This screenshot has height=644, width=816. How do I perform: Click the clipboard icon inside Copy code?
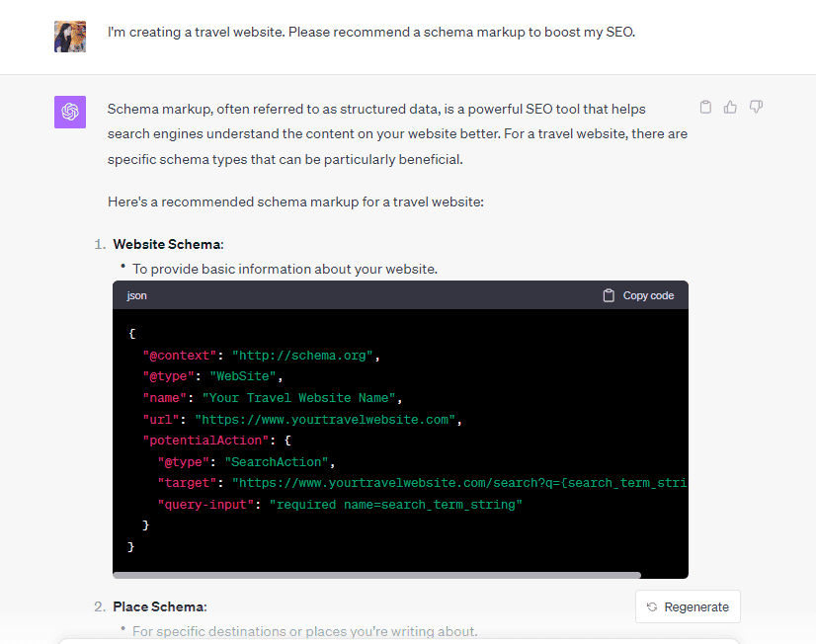tap(609, 295)
